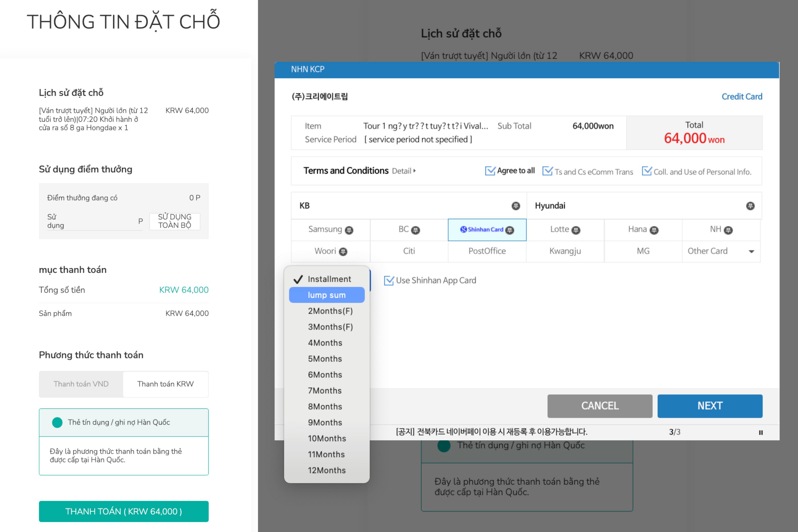Pause the notice banner carousel

click(x=761, y=432)
